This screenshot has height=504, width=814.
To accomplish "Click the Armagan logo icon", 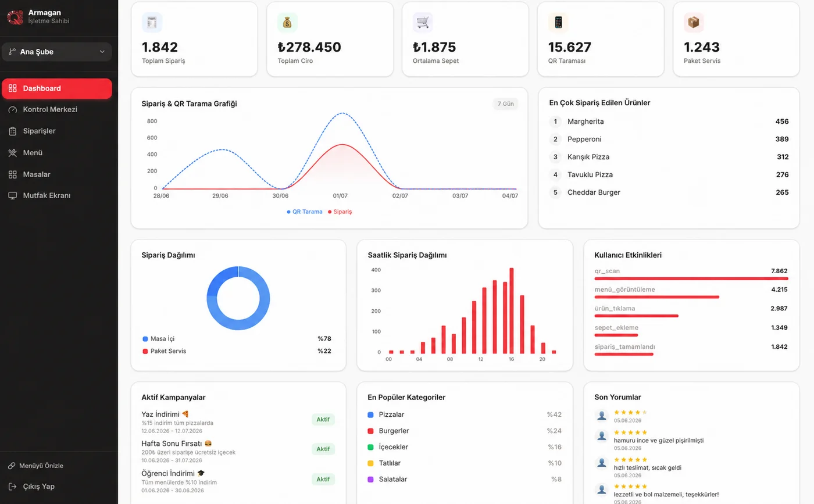I will pyautogui.click(x=15, y=17).
